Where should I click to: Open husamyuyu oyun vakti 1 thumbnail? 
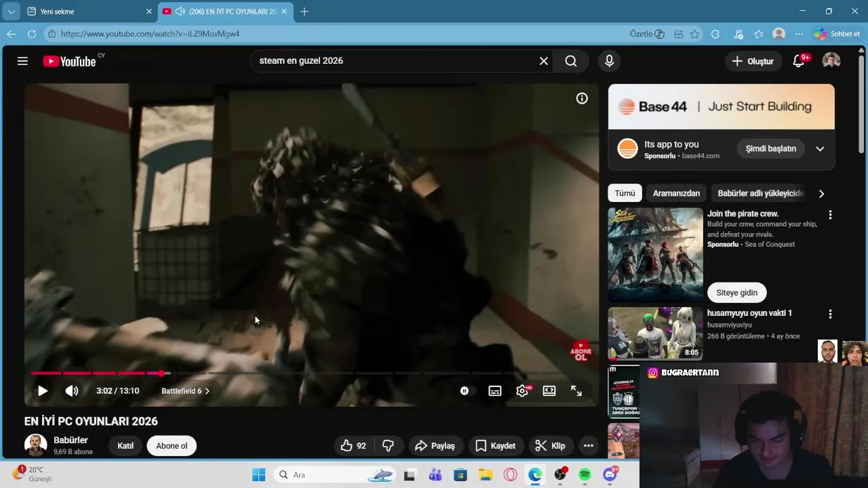point(655,333)
